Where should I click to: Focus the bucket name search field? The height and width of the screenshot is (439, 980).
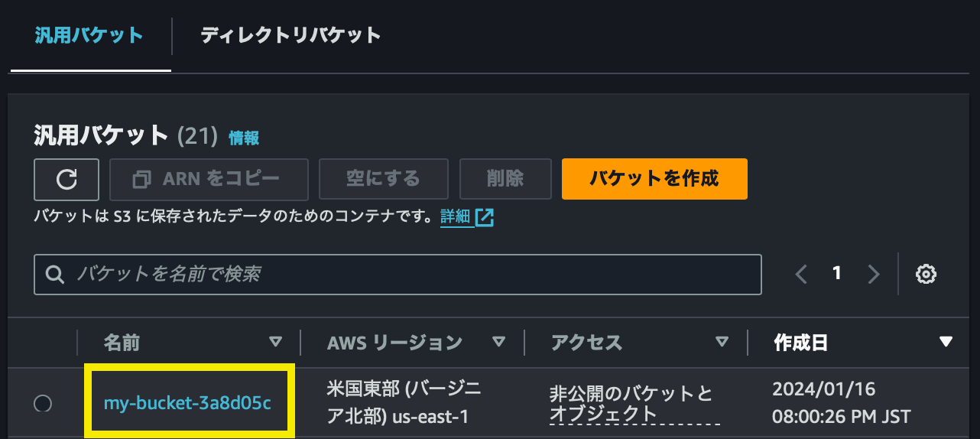pyautogui.click(x=413, y=274)
